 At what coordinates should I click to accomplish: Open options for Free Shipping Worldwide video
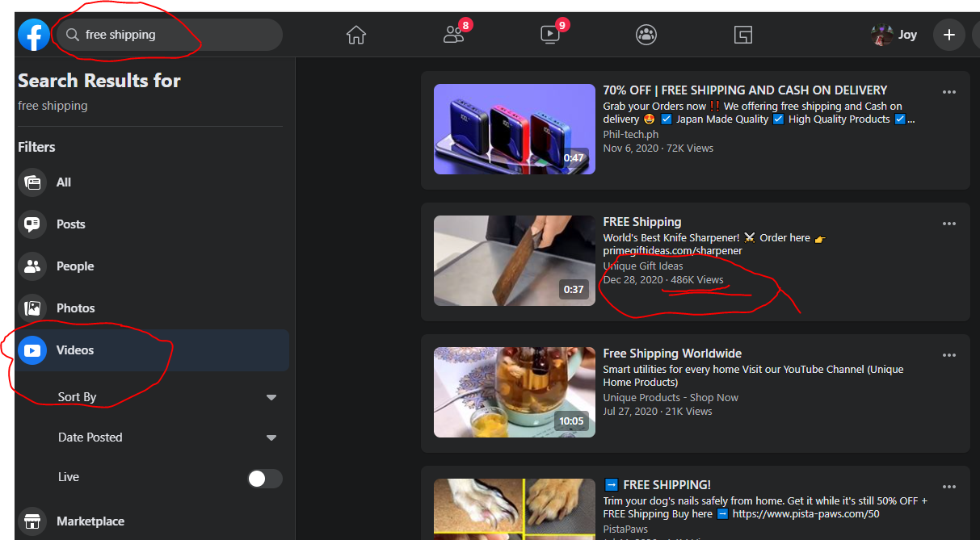click(949, 355)
